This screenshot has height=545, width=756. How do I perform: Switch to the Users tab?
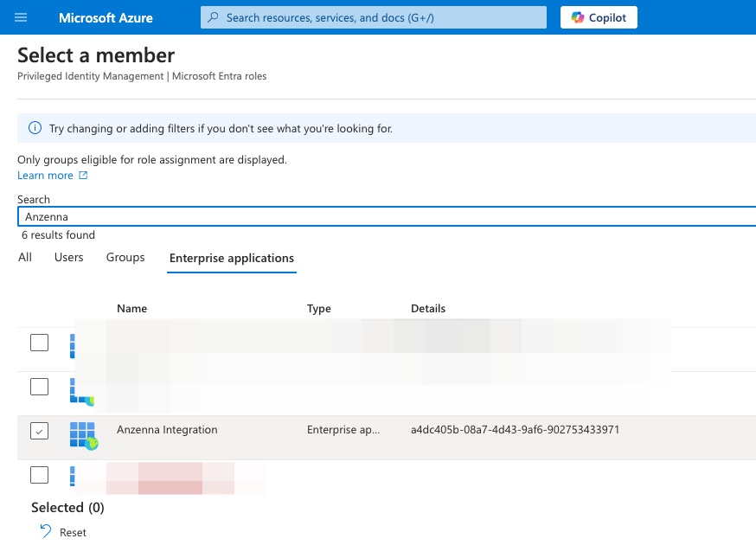coord(69,258)
